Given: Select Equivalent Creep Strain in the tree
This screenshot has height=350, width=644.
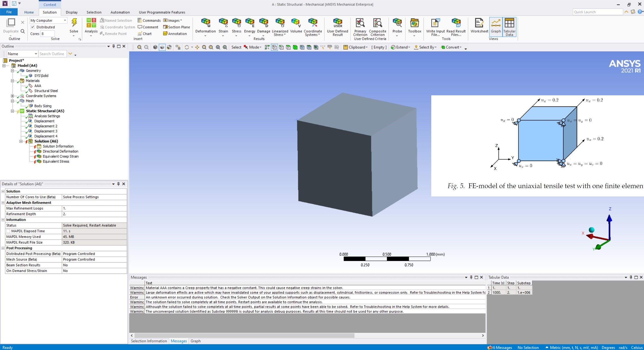Looking at the screenshot, I should (x=60, y=156).
